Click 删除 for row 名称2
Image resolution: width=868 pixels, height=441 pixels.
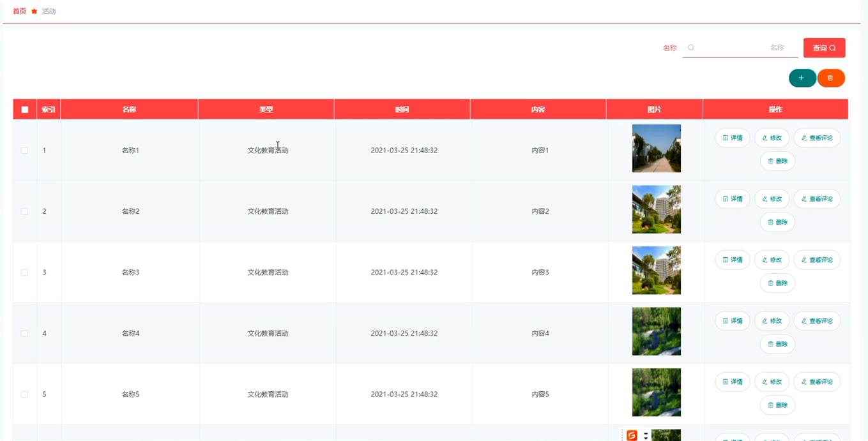[x=777, y=222]
